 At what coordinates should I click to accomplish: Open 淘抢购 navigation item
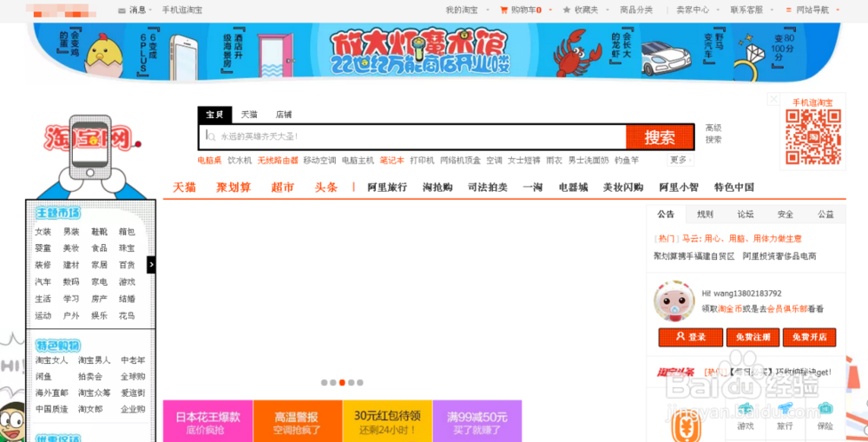[437, 188]
